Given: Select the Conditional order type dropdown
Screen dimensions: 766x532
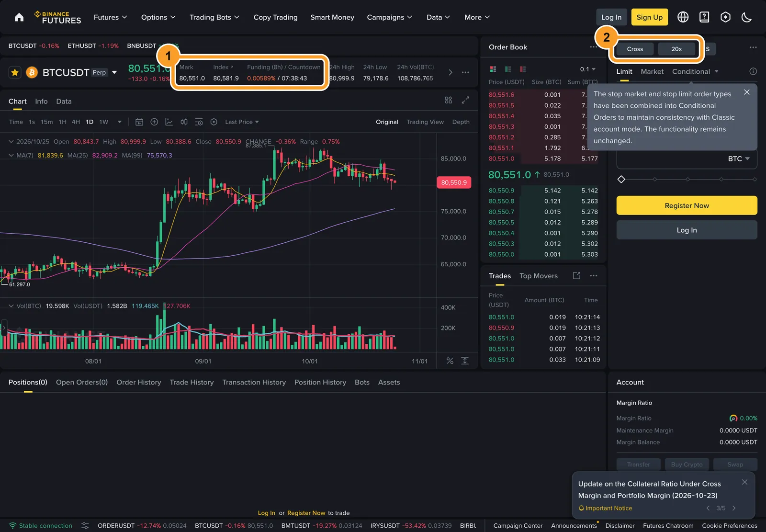Looking at the screenshot, I should 695,71.
